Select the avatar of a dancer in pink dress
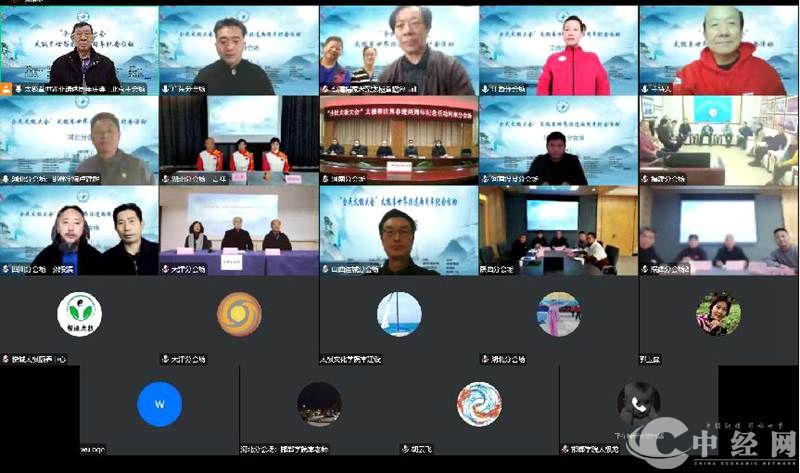Screen dimensions: 800x473 (x=559, y=314)
